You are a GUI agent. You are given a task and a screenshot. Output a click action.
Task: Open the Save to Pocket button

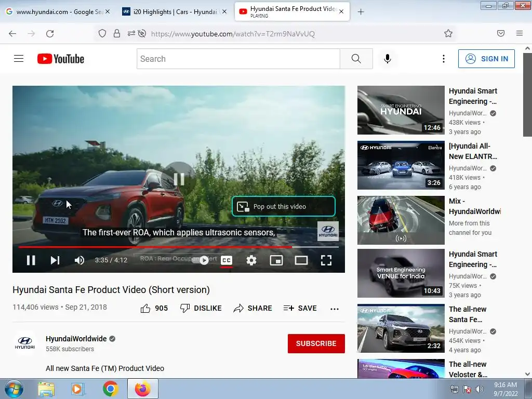tap(501, 33)
